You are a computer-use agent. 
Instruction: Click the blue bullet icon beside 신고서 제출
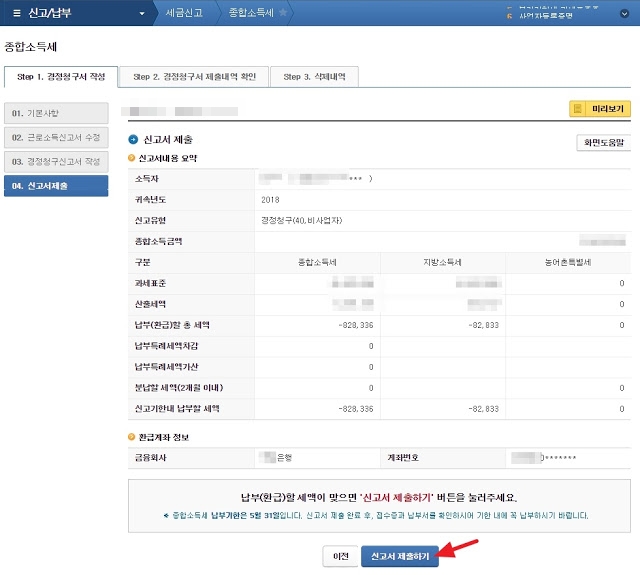coord(133,140)
